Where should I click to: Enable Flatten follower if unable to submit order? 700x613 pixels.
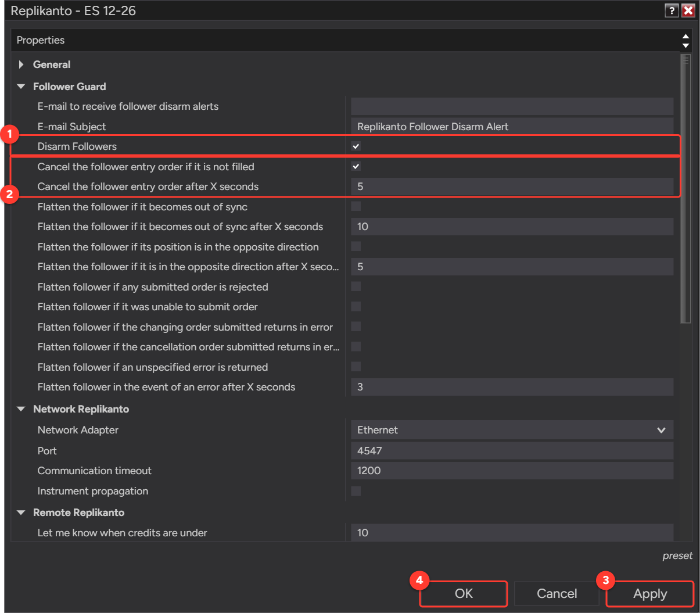pos(356,306)
